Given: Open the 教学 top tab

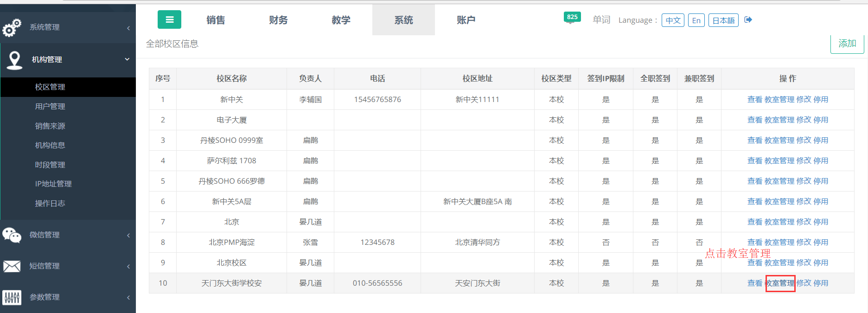Looking at the screenshot, I should 341,20.
